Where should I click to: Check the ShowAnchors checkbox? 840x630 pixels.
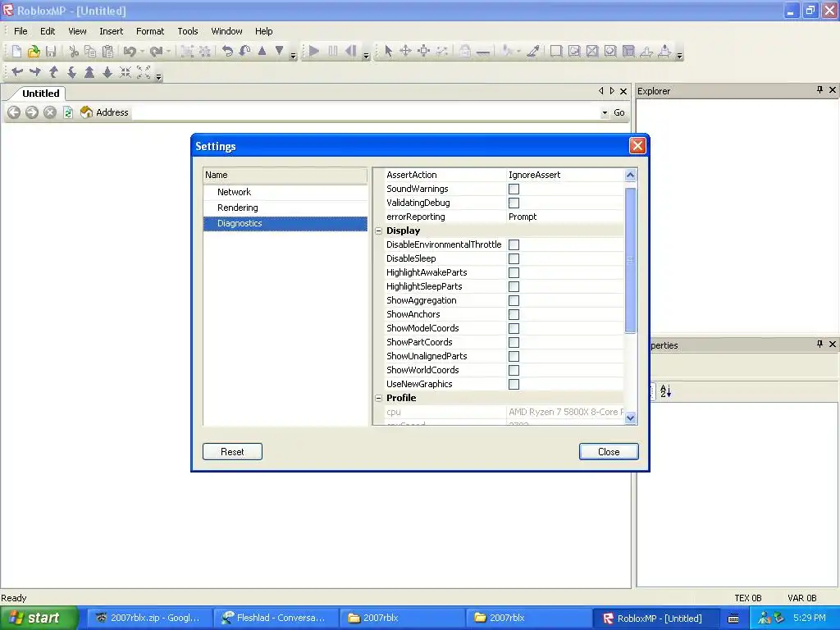tap(514, 314)
